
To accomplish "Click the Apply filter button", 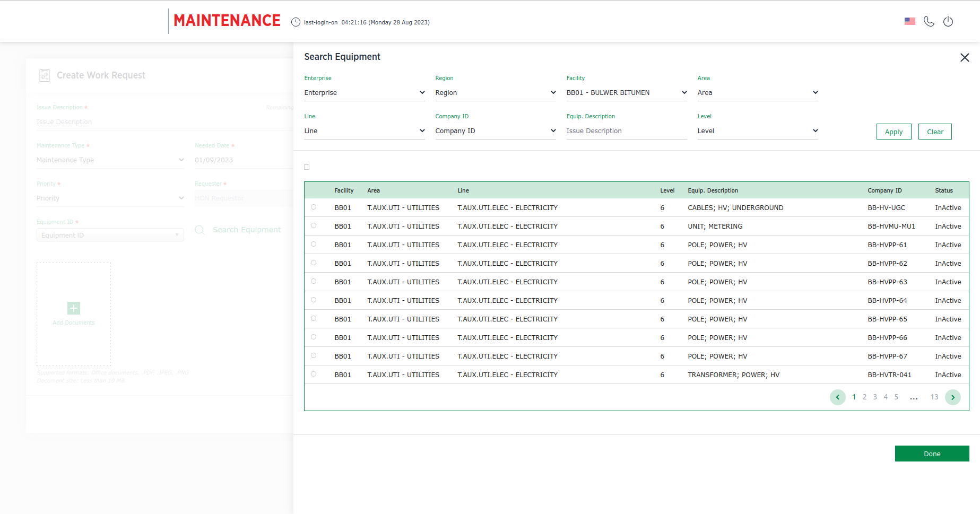I will (894, 132).
